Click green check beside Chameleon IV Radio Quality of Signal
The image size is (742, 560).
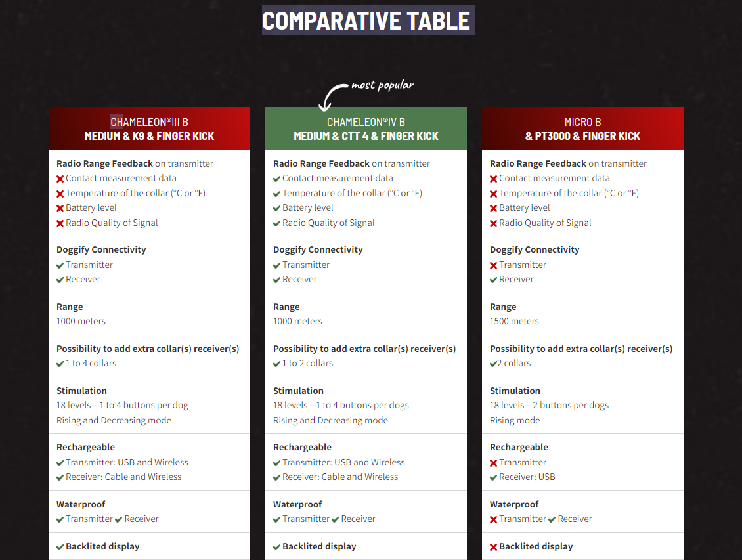click(x=277, y=223)
